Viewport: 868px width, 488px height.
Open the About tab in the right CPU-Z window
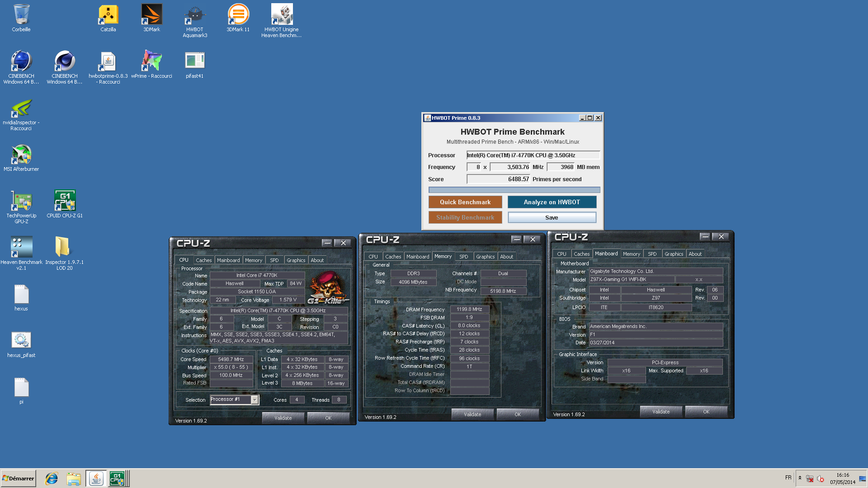point(695,254)
